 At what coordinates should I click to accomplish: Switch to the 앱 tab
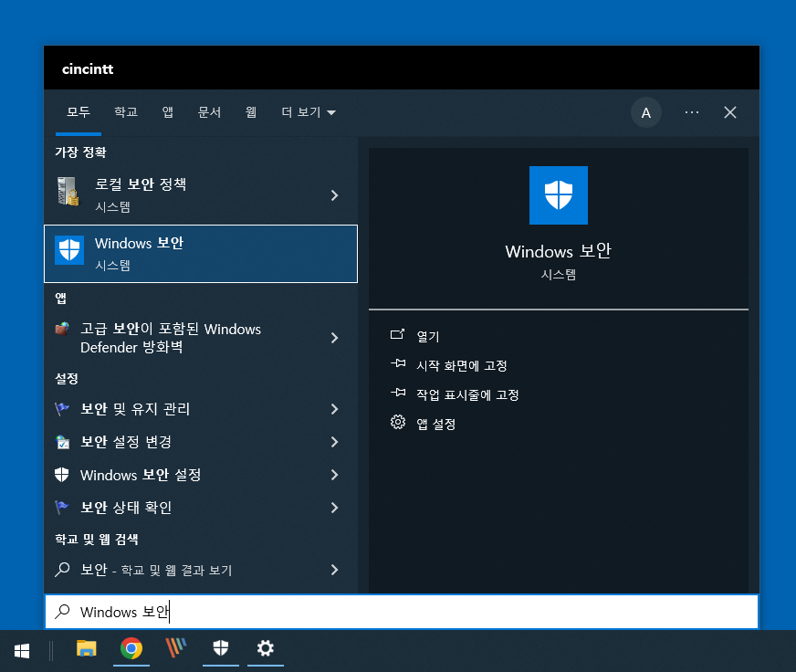pyautogui.click(x=168, y=112)
